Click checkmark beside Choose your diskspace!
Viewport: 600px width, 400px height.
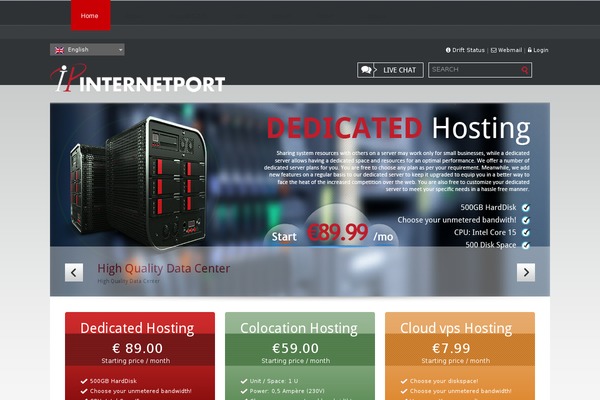pos(404,381)
